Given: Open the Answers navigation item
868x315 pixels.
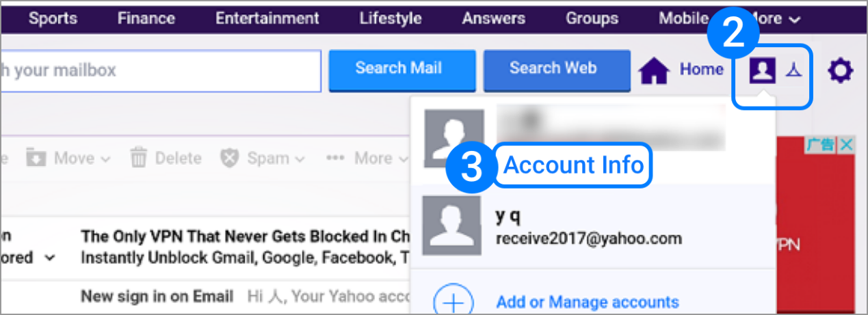Looking at the screenshot, I should [x=493, y=18].
